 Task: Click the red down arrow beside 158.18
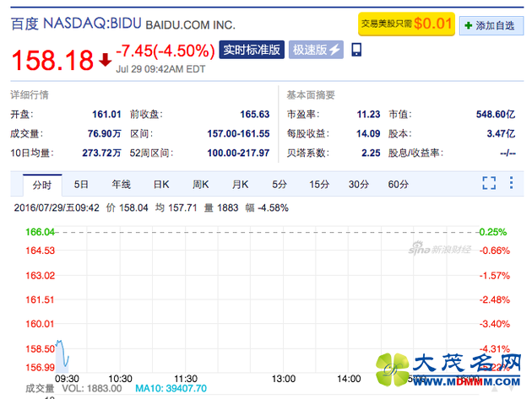(x=106, y=60)
